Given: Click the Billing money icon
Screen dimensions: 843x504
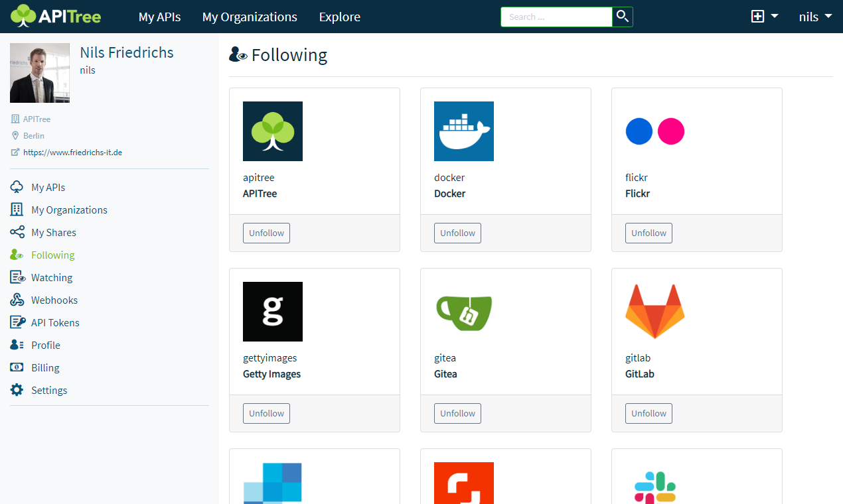Looking at the screenshot, I should tap(17, 367).
